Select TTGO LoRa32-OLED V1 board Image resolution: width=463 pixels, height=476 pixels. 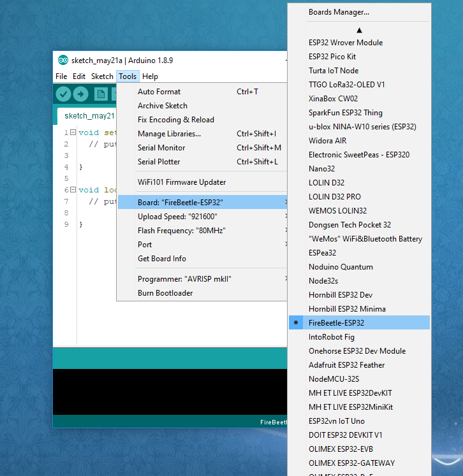click(x=360, y=84)
